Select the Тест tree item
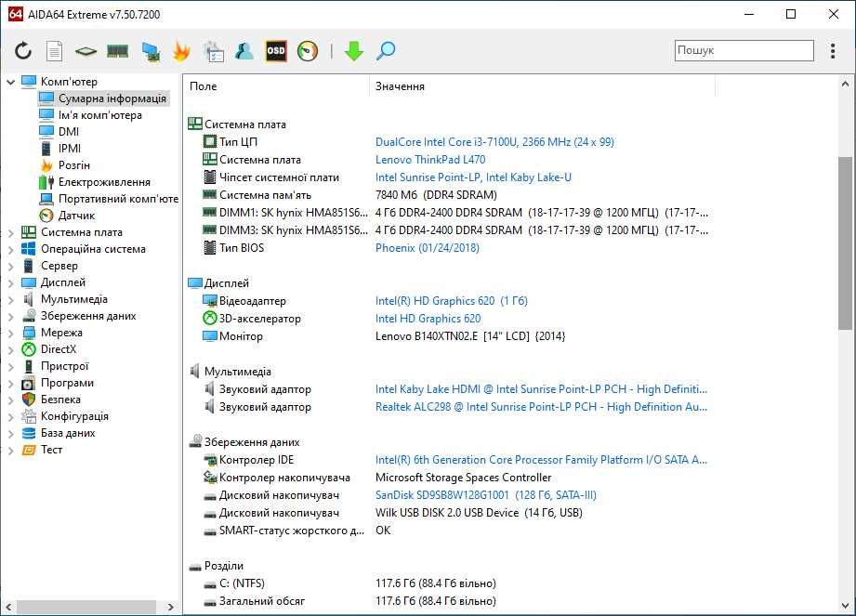Screen dimensions: 856x616 point(51,450)
